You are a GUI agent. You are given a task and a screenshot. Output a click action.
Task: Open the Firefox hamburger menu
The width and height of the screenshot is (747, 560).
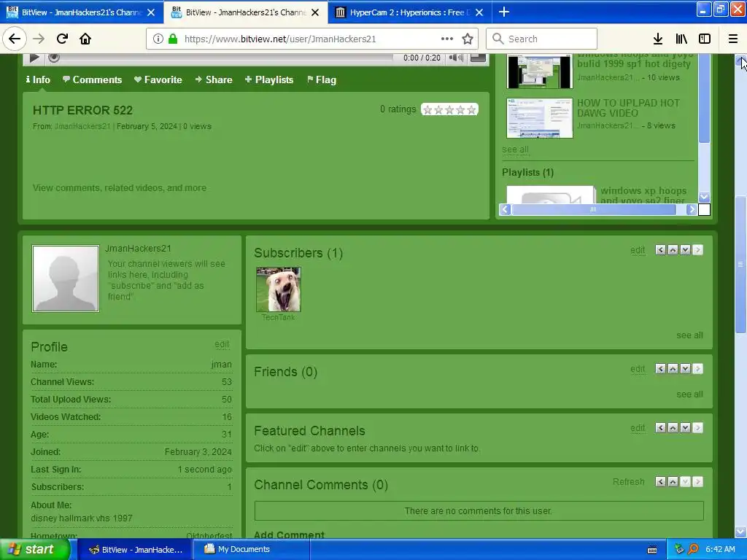pos(733,39)
